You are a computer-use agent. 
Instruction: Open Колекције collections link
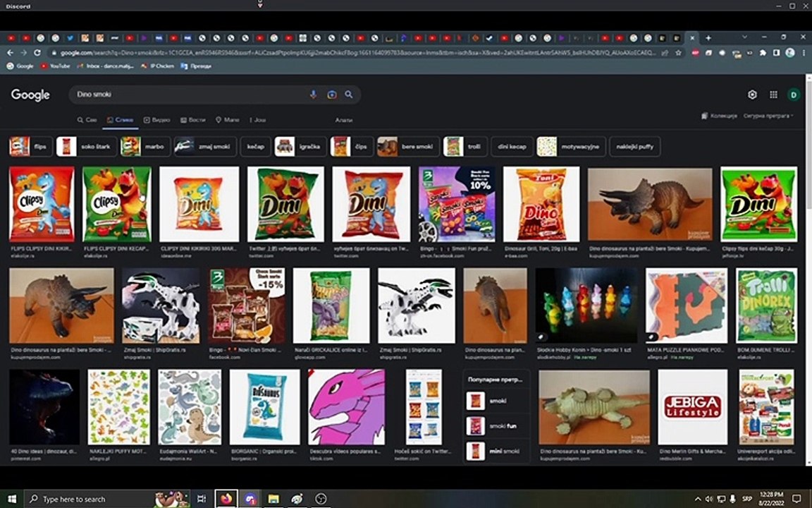(x=719, y=116)
